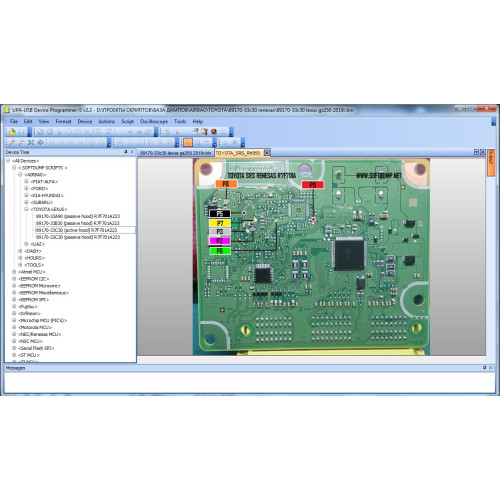500x500 pixels.
Task: Click the highlighted orange toolbar button
Action: pos(188,143)
